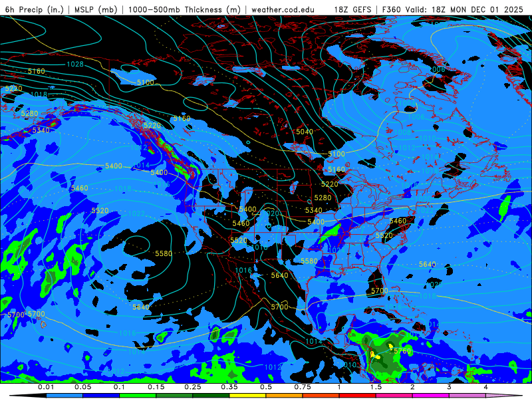This screenshot has height=399, width=532.
Task: Select the orange 0.5–0.75 legend swatch
Action: coord(285,396)
